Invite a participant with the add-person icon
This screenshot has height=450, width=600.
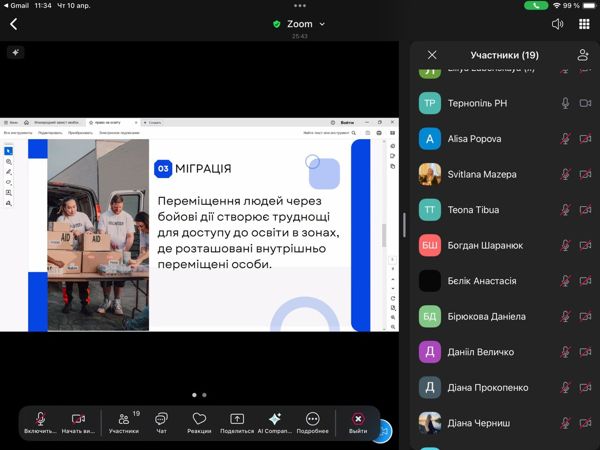tap(583, 55)
